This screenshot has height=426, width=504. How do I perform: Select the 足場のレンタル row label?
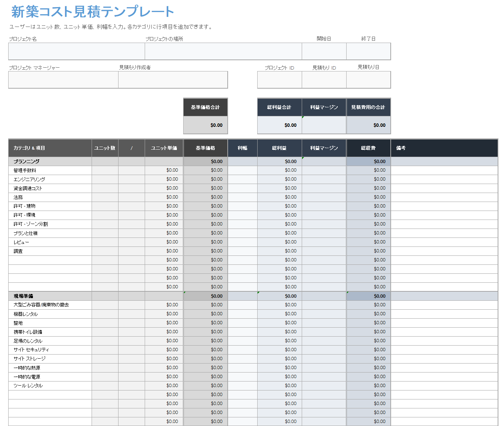[28, 341]
